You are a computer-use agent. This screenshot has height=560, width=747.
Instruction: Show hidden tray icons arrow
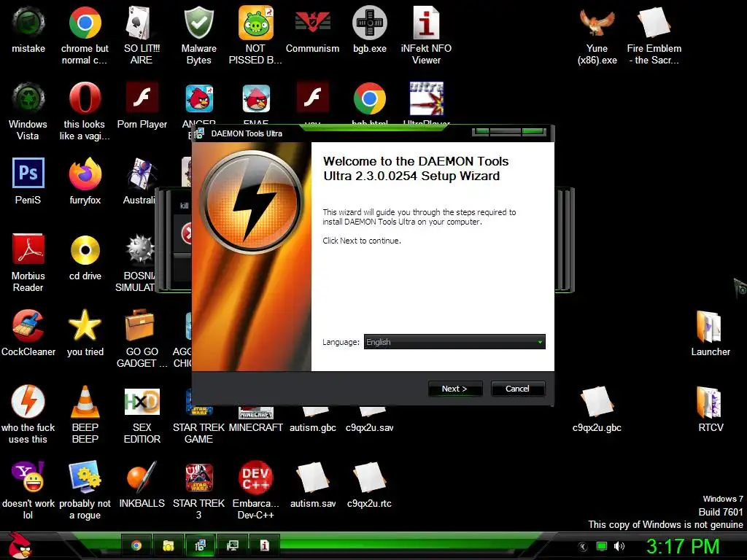point(583,547)
